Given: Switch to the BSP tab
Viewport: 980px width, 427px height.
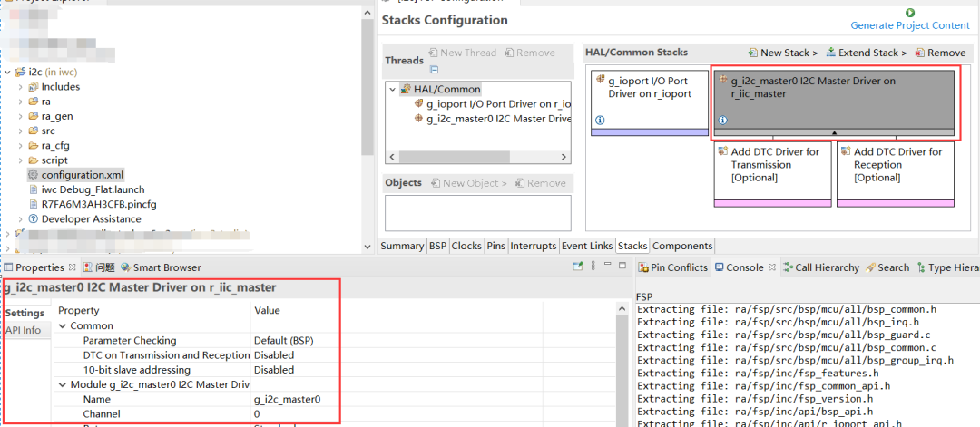Looking at the screenshot, I should point(437,246).
